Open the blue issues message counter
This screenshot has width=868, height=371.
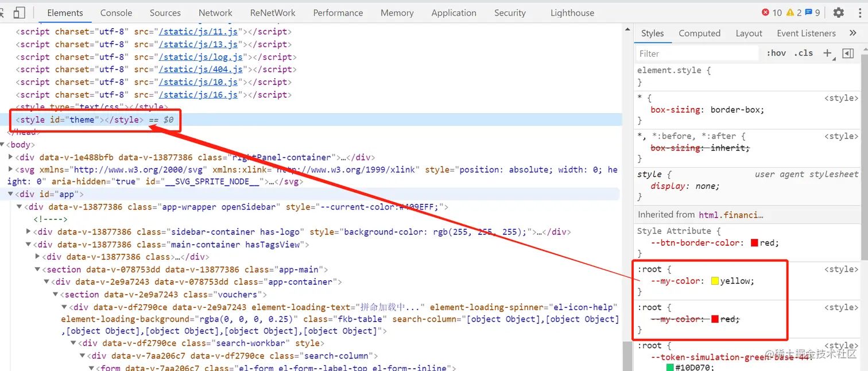(812, 13)
